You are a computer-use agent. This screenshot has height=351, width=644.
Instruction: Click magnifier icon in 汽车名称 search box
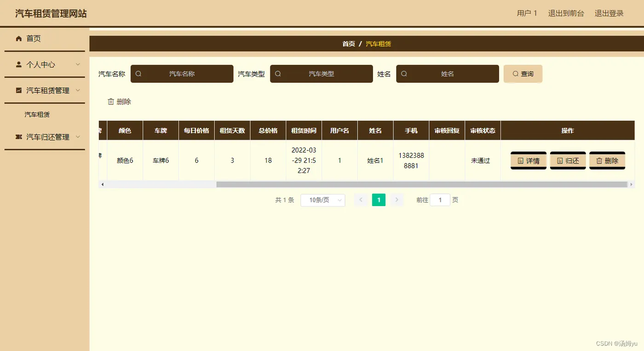[138, 74]
